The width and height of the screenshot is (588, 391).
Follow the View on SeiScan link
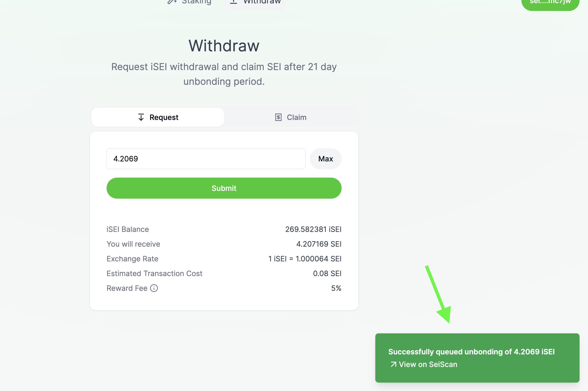pos(428,364)
